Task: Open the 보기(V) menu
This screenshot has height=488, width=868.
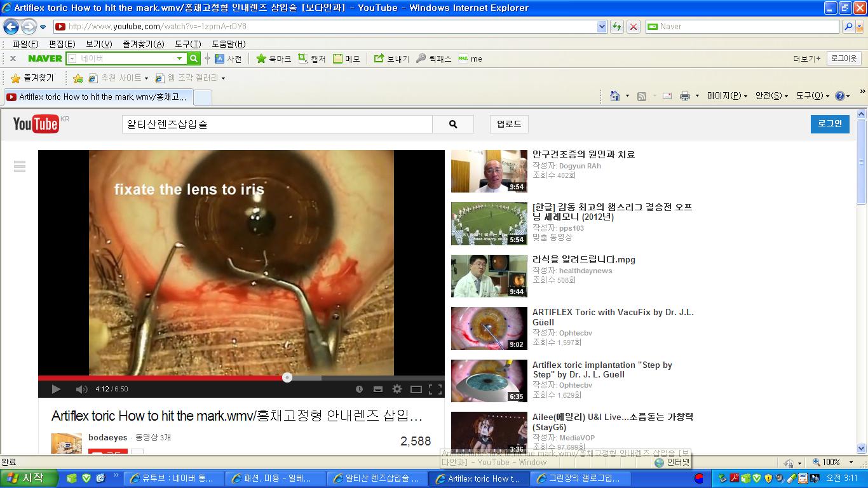Action: (98, 44)
